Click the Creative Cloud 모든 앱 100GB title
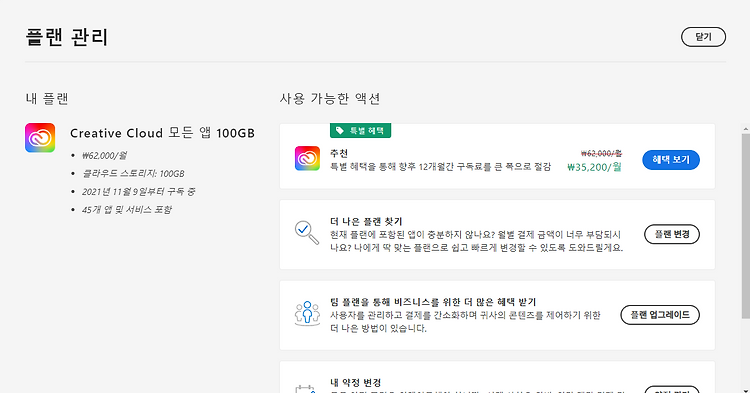 pyautogui.click(x=162, y=133)
